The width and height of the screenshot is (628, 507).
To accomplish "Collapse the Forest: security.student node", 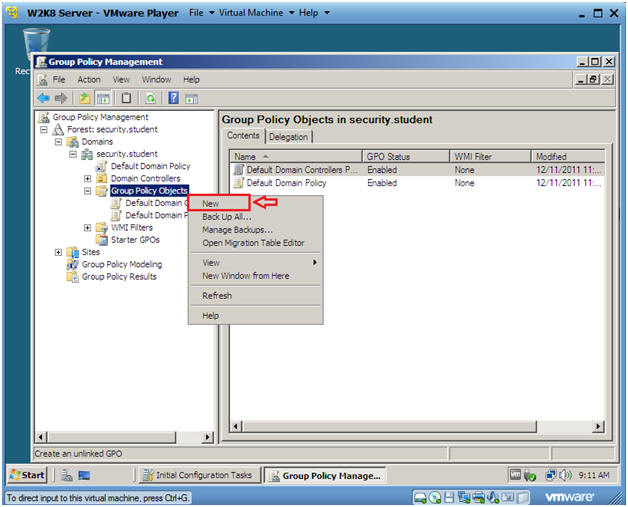I will coord(44,129).
